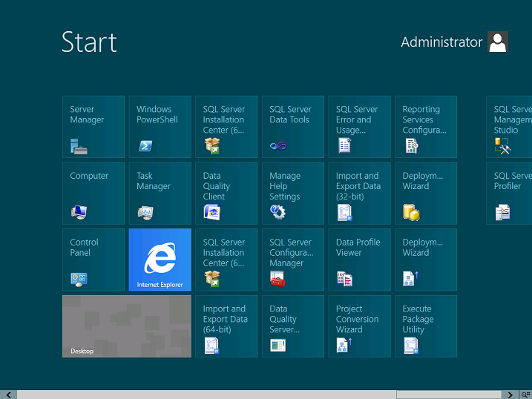
Task: Open the Data Profile Viewer tile
Action: pyautogui.click(x=359, y=260)
